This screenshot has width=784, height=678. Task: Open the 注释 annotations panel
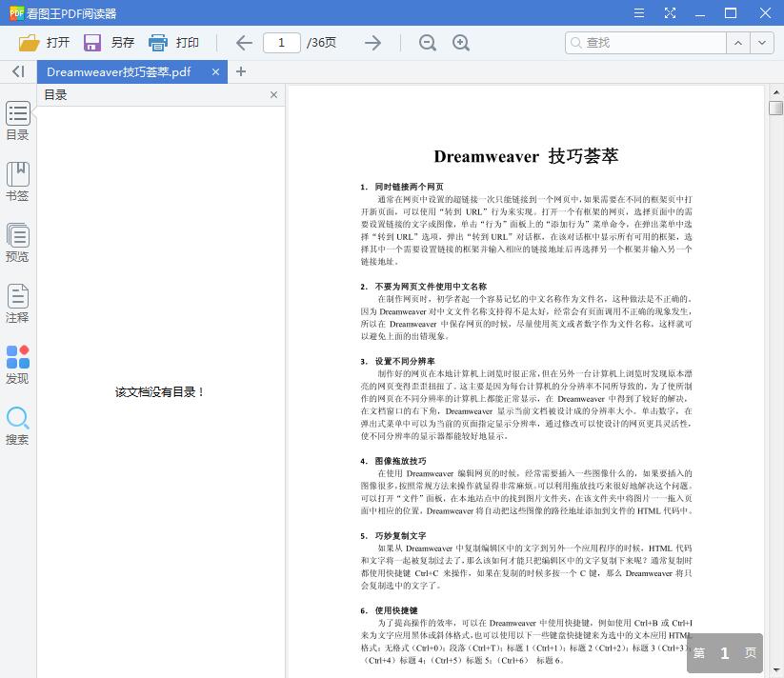point(17,303)
